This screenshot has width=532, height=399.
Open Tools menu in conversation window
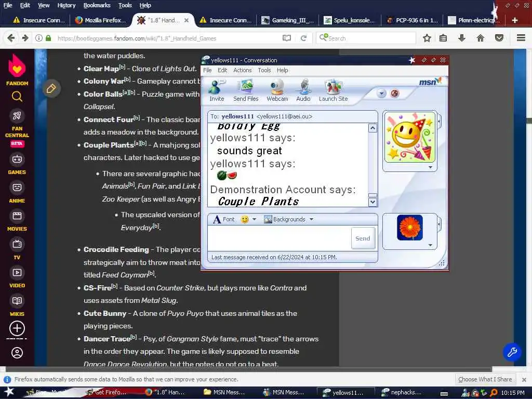click(x=264, y=70)
